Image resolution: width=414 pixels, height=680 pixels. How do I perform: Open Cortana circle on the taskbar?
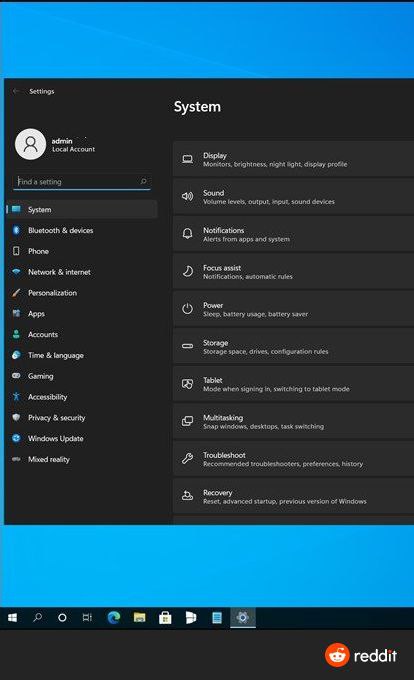coord(62,617)
